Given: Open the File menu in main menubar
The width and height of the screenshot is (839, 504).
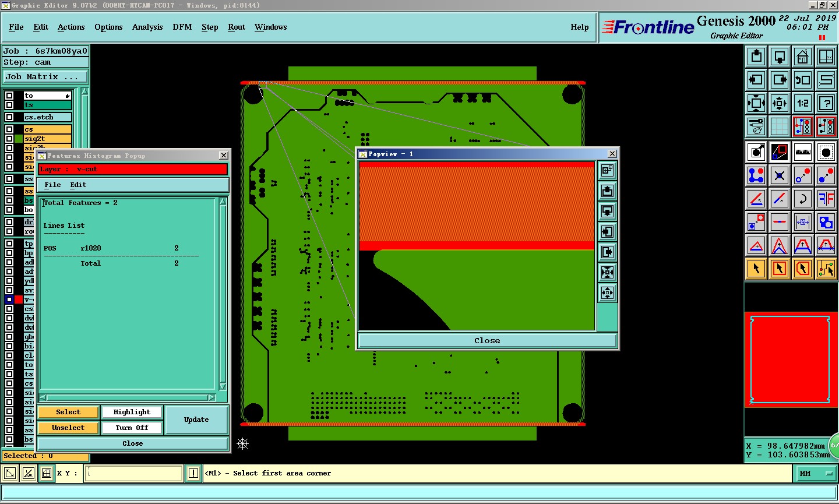Looking at the screenshot, I should pos(16,27).
